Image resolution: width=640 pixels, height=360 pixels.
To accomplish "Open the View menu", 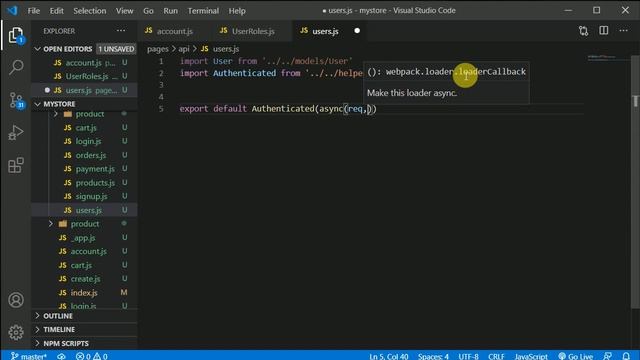I will [x=124, y=11].
